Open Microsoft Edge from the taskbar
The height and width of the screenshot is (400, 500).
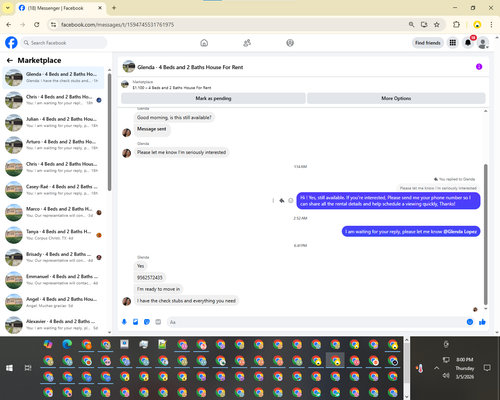[x=67, y=344]
